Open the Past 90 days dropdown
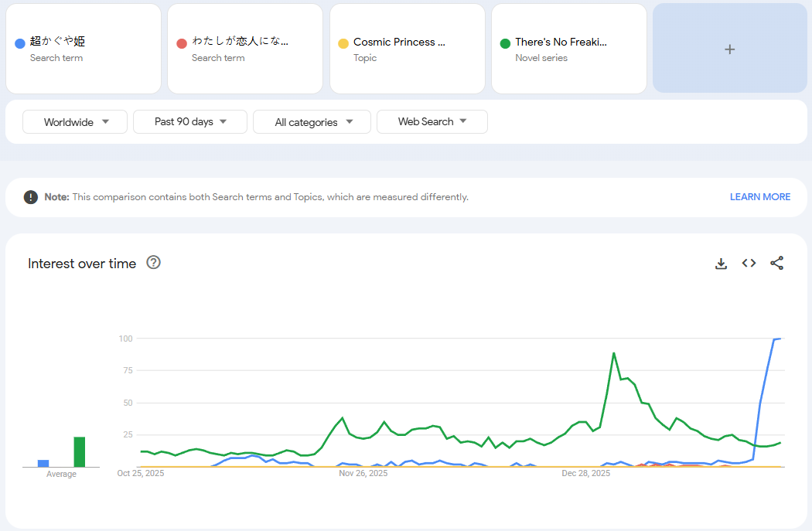Viewport: 812px width, 531px height. [190, 121]
